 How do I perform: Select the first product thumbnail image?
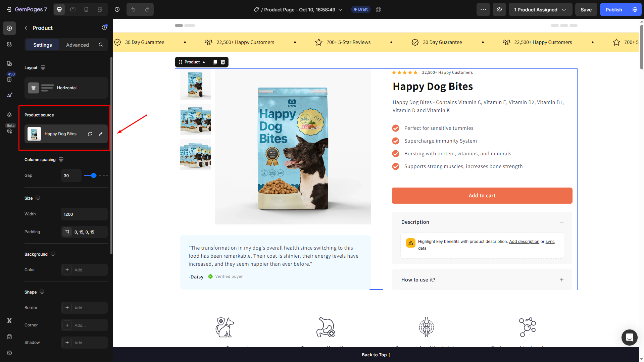pyautogui.click(x=195, y=84)
